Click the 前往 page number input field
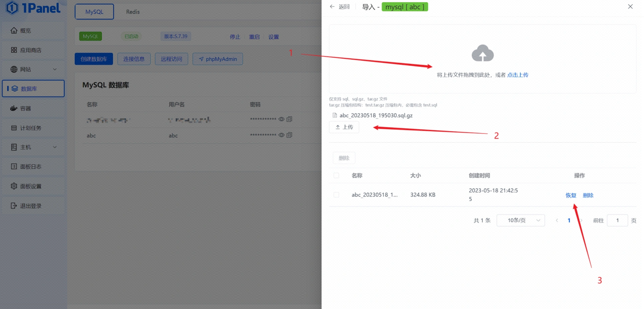Image resolution: width=644 pixels, height=309 pixels. (617, 220)
